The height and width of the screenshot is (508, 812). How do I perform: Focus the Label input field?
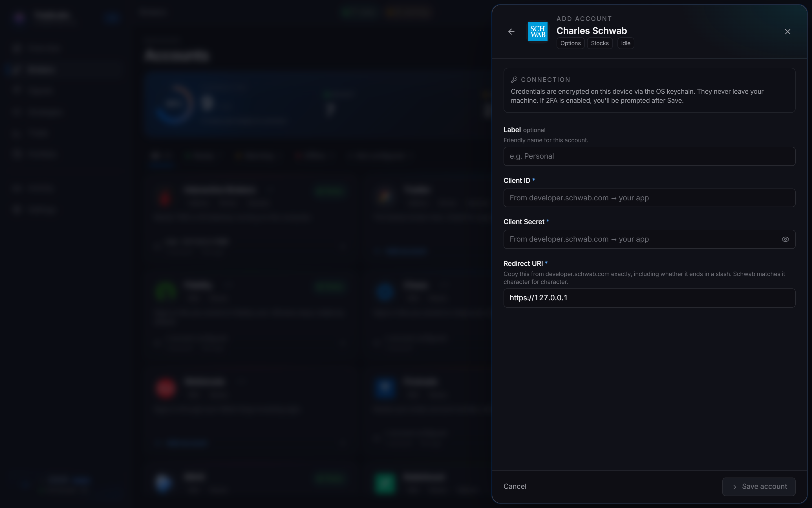tap(649, 156)
